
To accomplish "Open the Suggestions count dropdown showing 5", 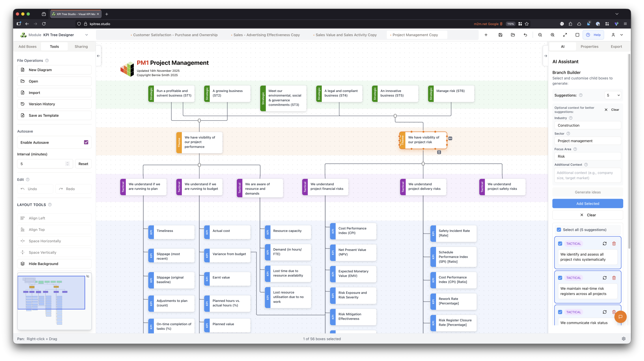I will 613,95.
